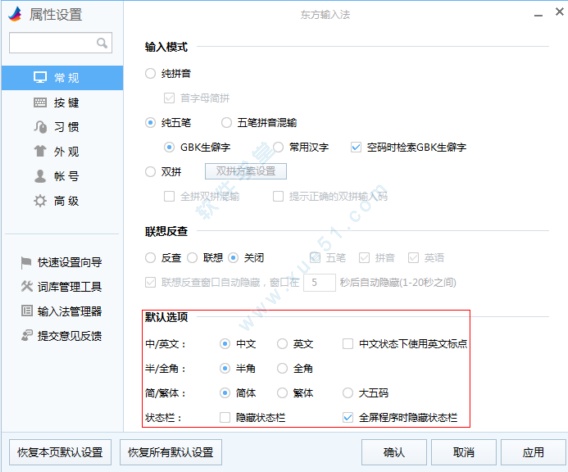The height and width of the screenshot is (472, 568).
Task: Click the feedback icon for 提交意见反馈
Action: (x=27, y=335)
